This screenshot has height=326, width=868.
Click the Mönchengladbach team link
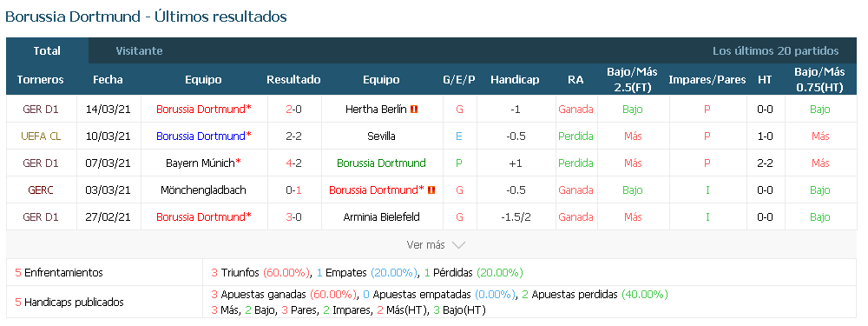(x=203, y=190)
